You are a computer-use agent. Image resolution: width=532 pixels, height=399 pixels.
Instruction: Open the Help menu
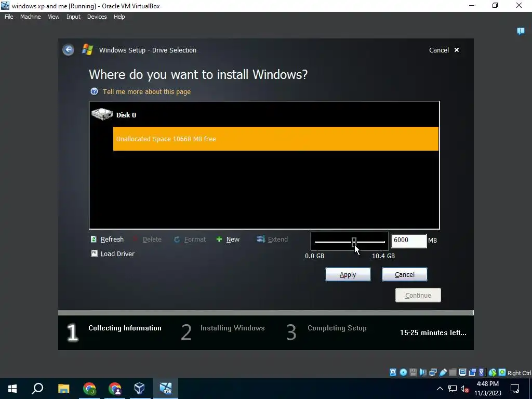(x=119, y=17)
